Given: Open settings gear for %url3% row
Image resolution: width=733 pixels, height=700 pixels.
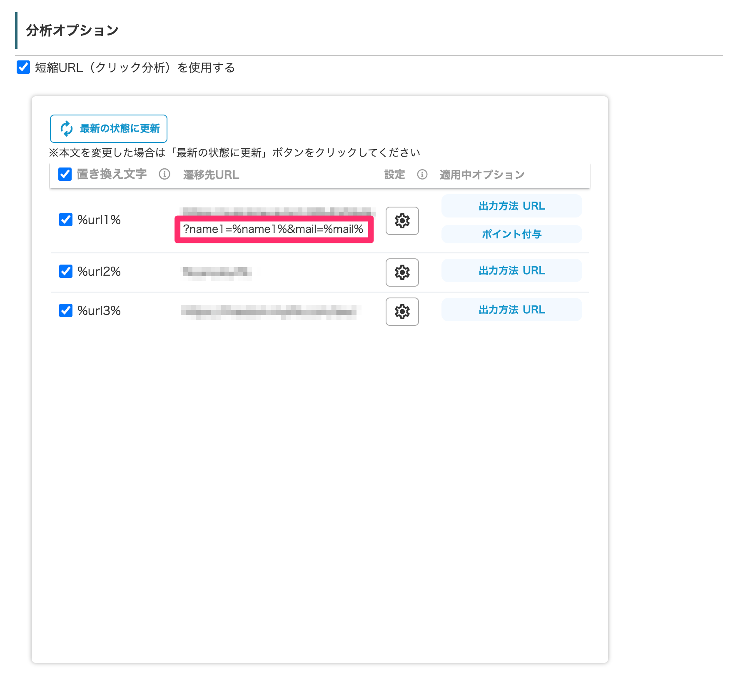Looking at the screenshot, I should coord(402,312).
